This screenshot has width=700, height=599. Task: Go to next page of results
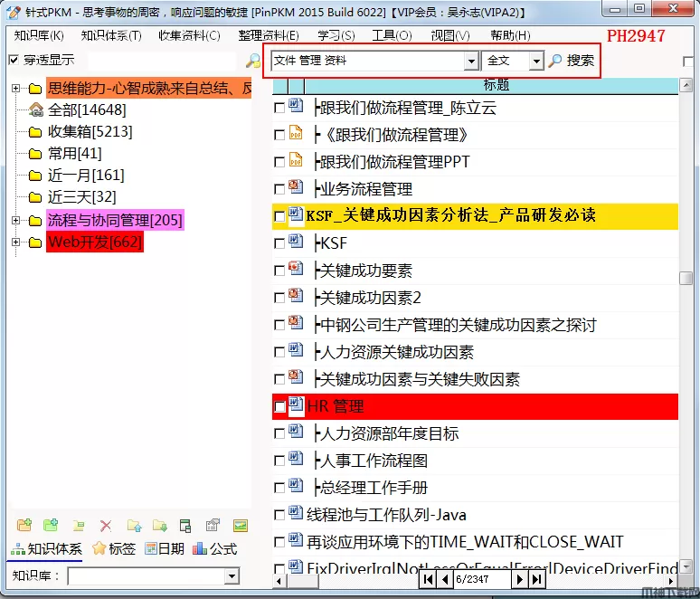click(x=520, y=579)
